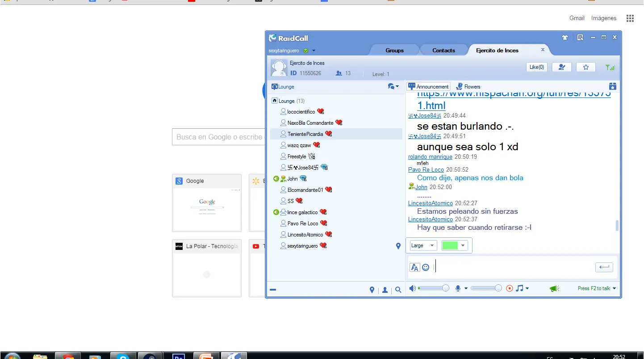Collapse channel list with minus icon
644x359 pixels.
[273, 290]
